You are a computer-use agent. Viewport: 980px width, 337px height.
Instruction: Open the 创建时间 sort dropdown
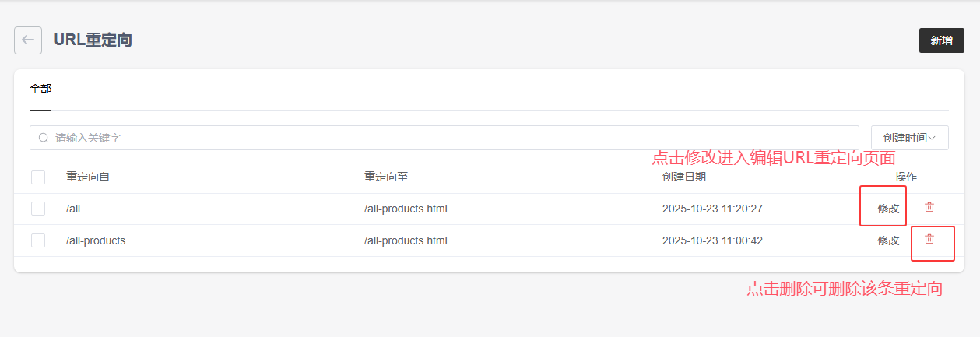point(909,138)
